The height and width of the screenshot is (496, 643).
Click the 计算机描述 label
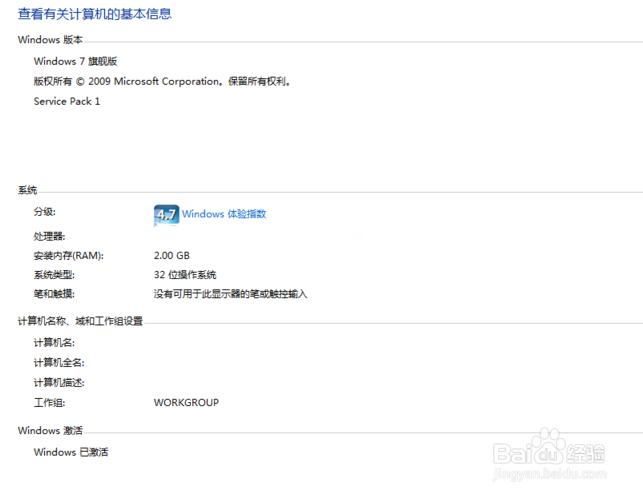click(x=59, y=383)
